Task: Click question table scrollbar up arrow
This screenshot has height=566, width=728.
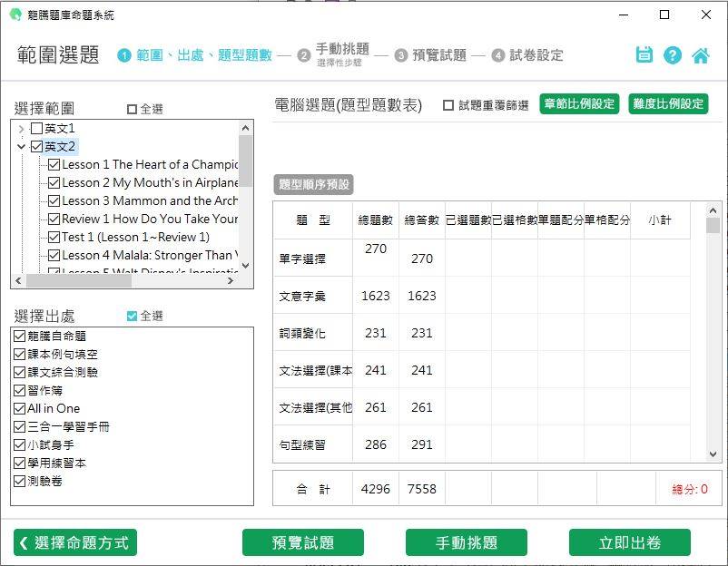Action: 713,210
